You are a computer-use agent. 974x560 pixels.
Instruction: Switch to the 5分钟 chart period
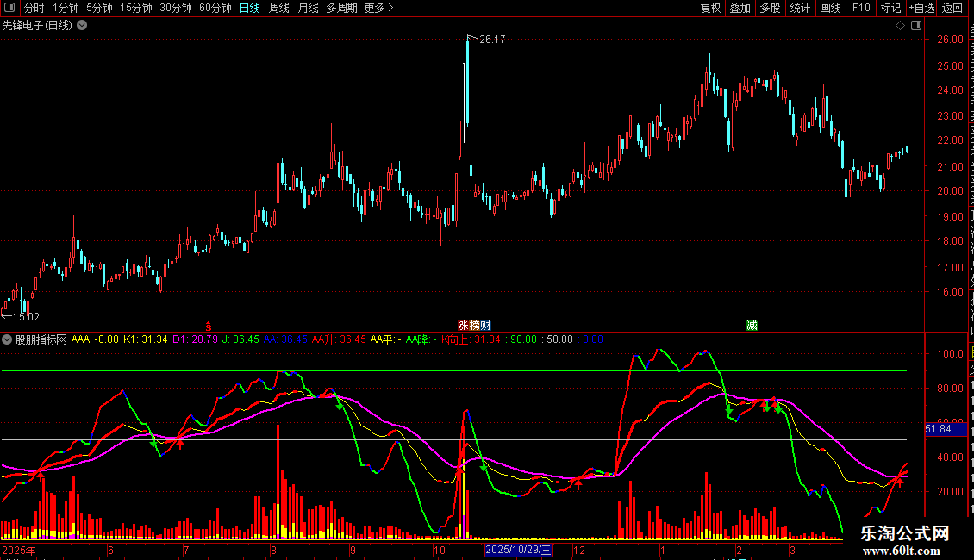coord(99,8)
